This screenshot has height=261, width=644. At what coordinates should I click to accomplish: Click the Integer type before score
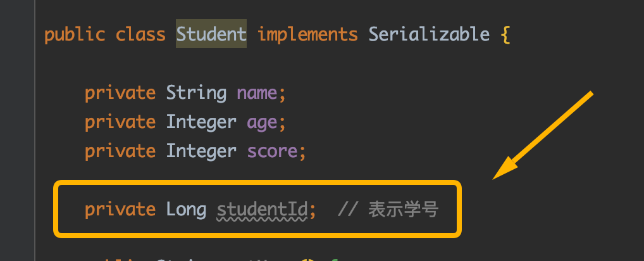point(201,151)
